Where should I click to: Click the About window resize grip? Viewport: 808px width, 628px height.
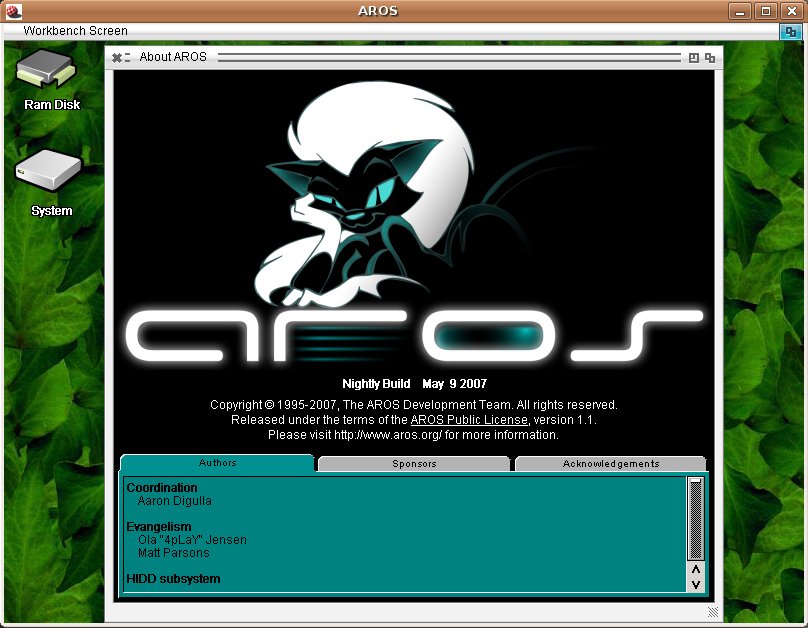pos(713,611)
